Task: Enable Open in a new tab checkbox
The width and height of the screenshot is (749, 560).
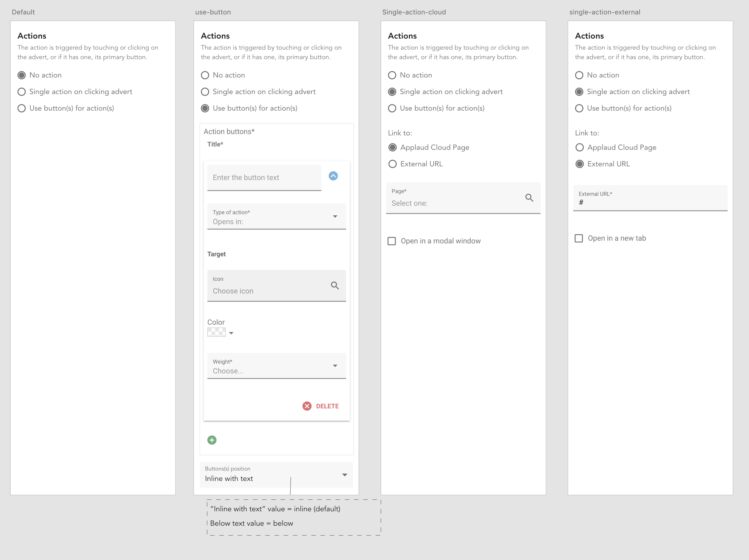Action: click(579, 238)
